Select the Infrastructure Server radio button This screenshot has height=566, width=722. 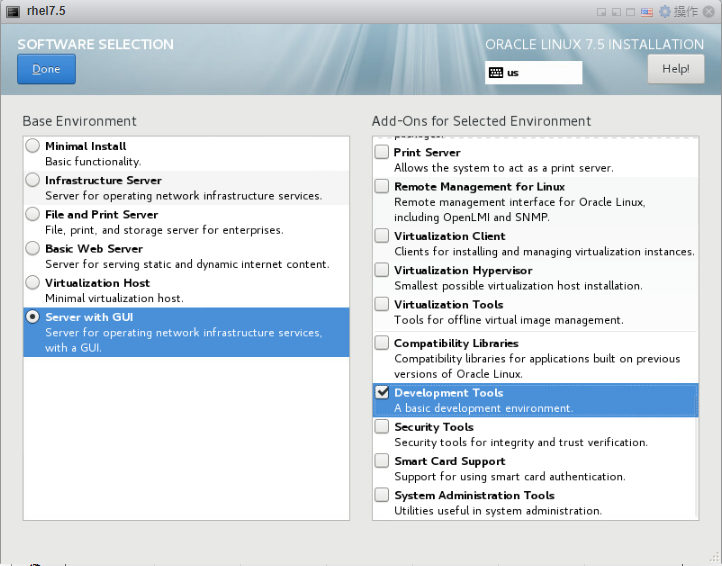click(33, 180)
